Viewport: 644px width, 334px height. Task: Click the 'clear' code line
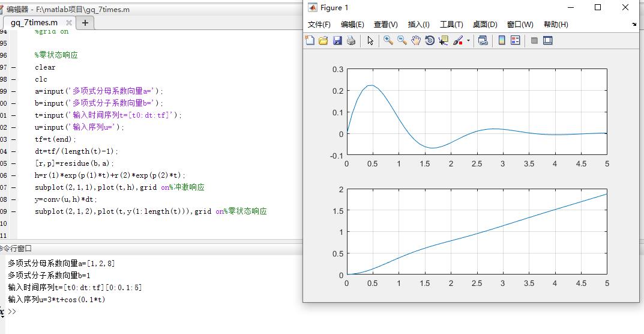(45, 67)
